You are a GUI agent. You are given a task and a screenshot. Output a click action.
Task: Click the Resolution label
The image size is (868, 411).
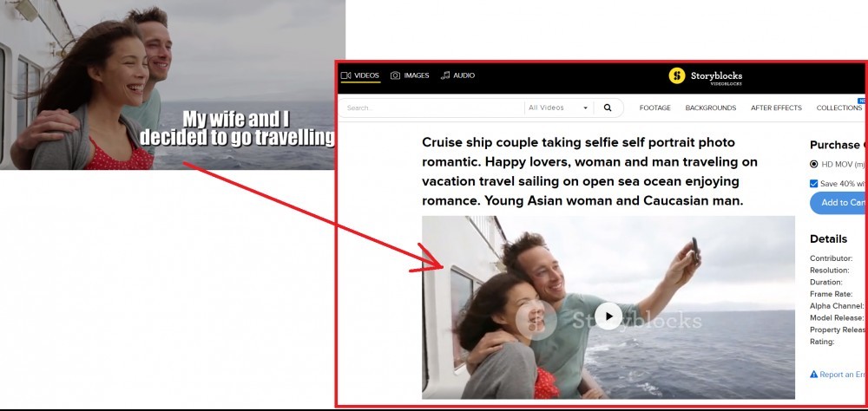point(829,271)
